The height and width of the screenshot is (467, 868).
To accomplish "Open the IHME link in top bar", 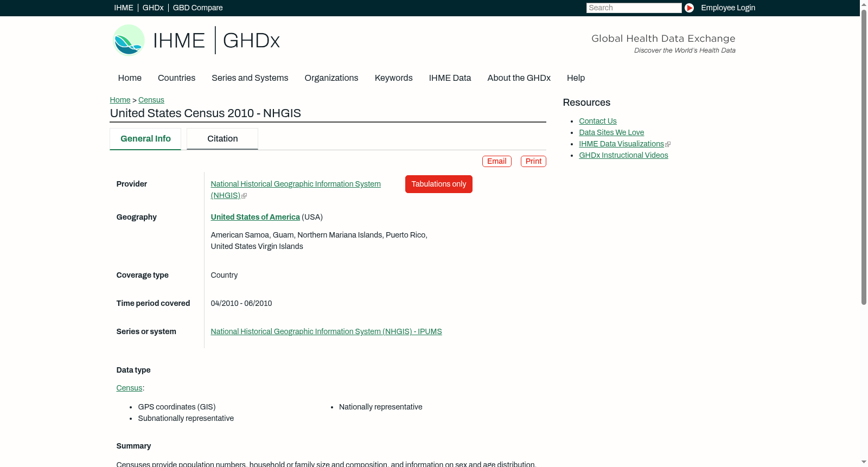I will pos(124,8).
